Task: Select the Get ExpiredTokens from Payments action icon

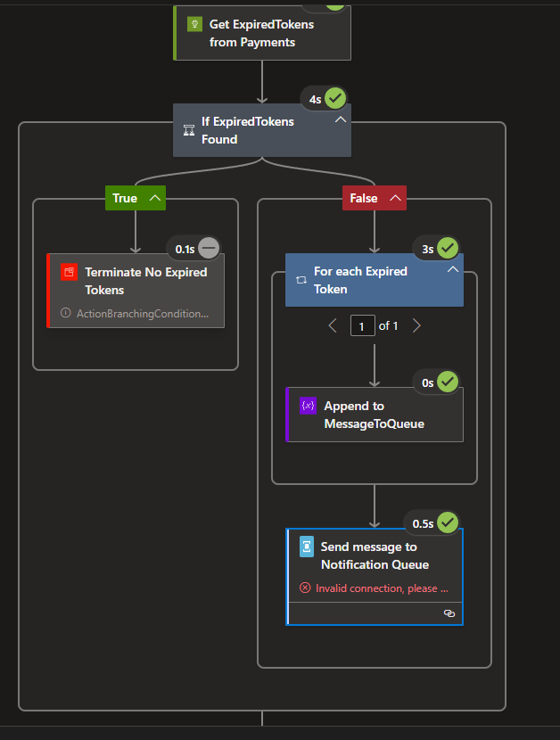Action: tap(194, 25)
